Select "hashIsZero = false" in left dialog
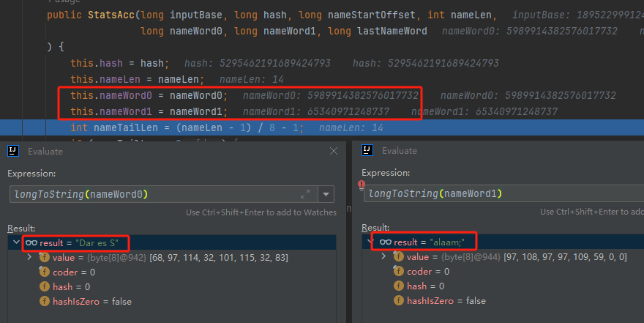 pos(92,302)
